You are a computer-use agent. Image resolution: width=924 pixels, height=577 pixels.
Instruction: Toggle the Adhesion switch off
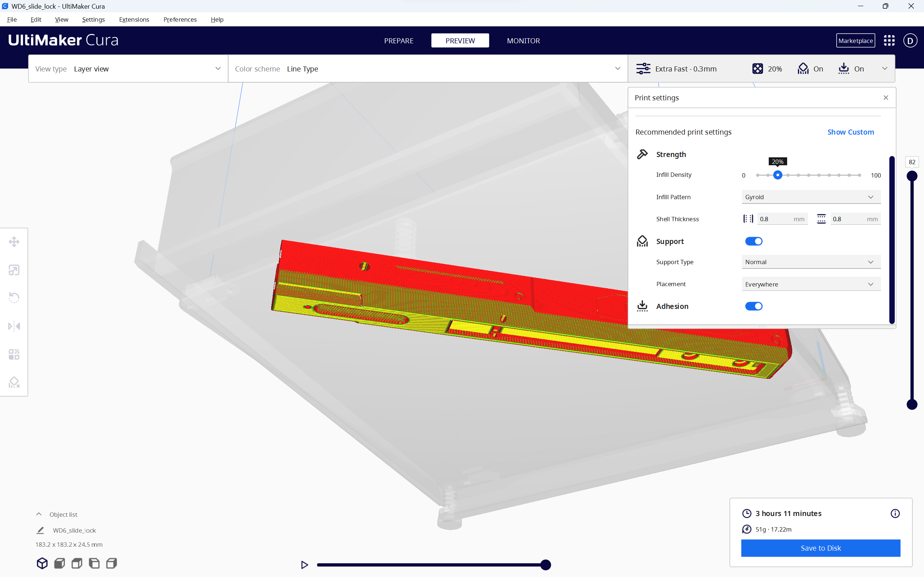pyautogui.click(x=754, y=306)
